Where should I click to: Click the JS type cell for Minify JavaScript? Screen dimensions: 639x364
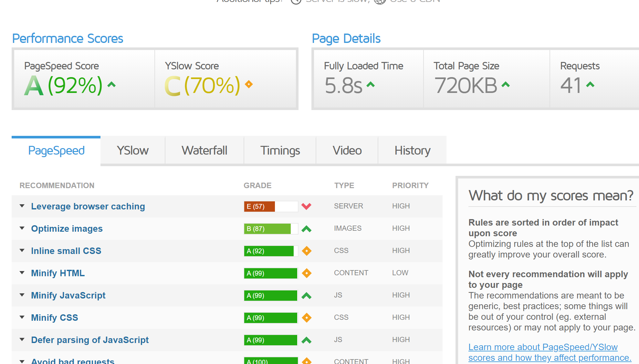pos(338,295)
